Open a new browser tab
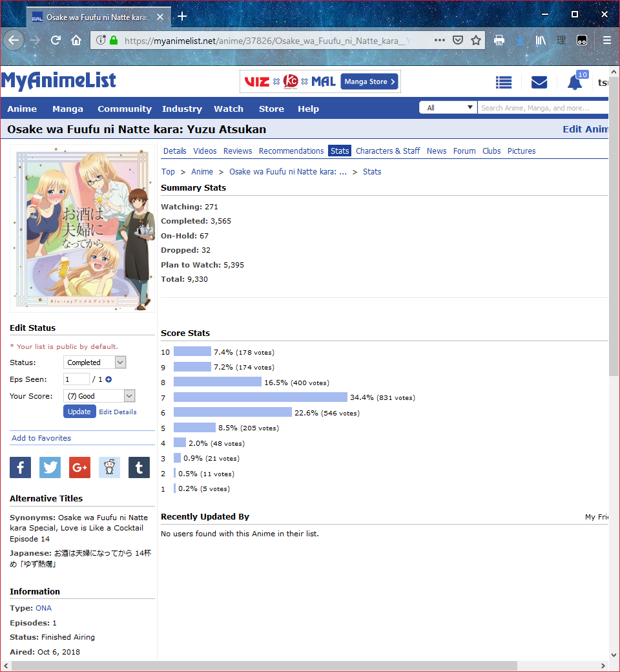Image resolution: width=620 pixels, height=672 pixels. [182, 16]
